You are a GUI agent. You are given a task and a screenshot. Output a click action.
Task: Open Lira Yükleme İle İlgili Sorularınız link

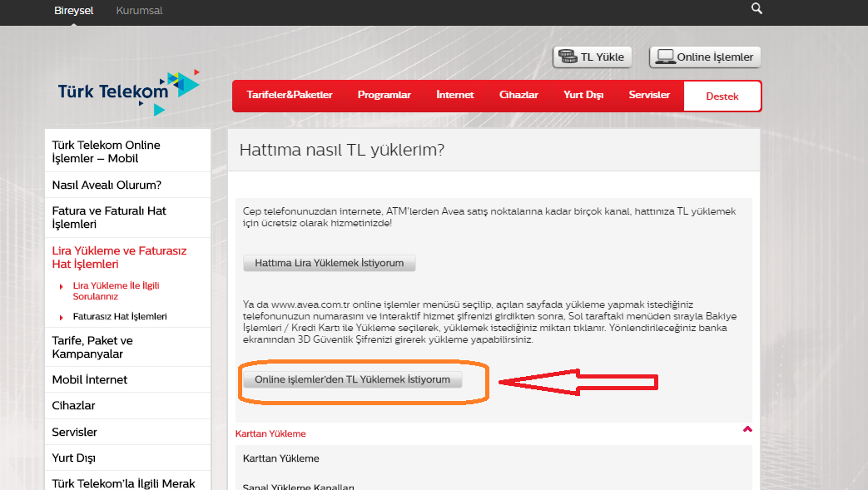pos(117,290)
